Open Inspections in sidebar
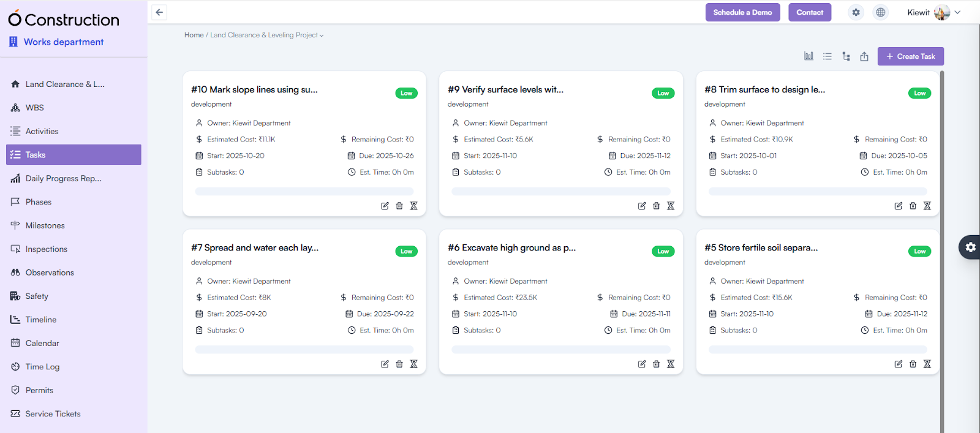 pos(73,249)
